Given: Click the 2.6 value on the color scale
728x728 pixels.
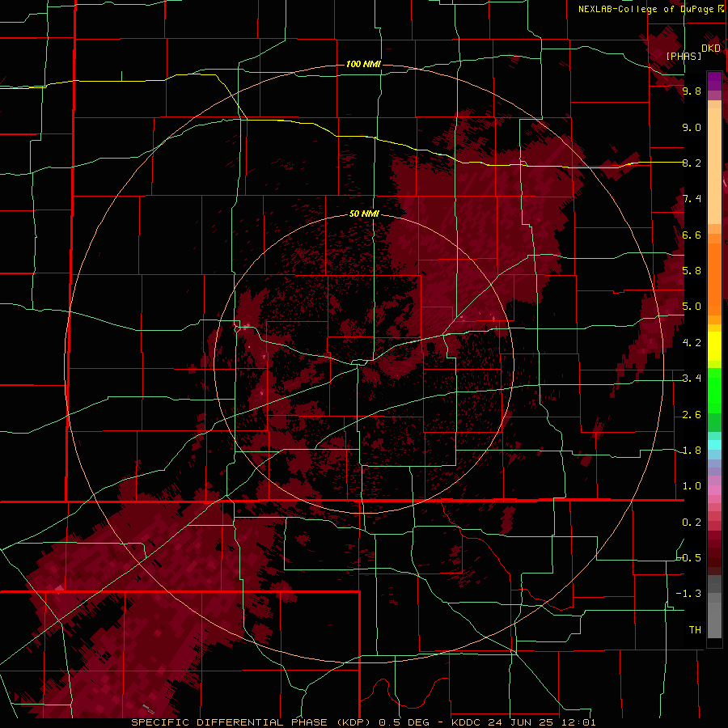Looking at the screenshot, I should point(692,415).
